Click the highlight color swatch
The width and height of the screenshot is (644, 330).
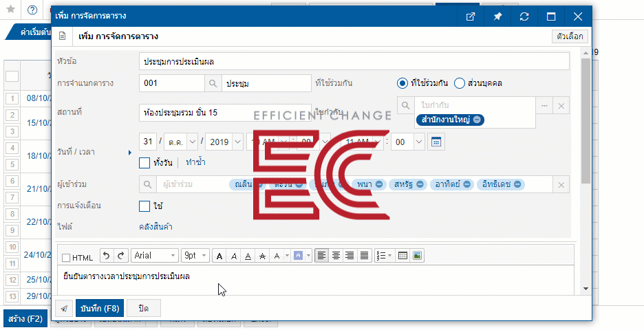point(298,256)
